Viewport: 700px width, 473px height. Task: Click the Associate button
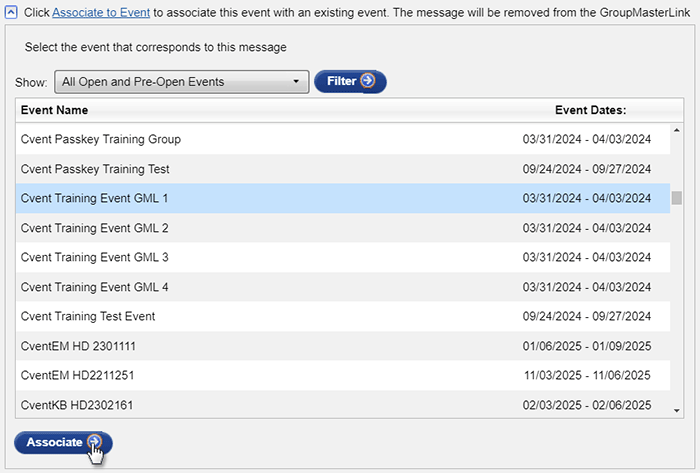point(63,442)
